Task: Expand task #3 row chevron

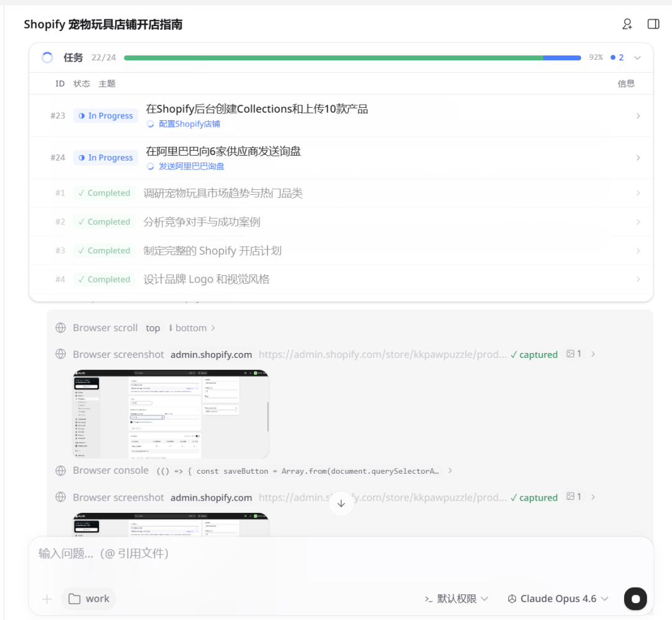Action: point(638,250)
